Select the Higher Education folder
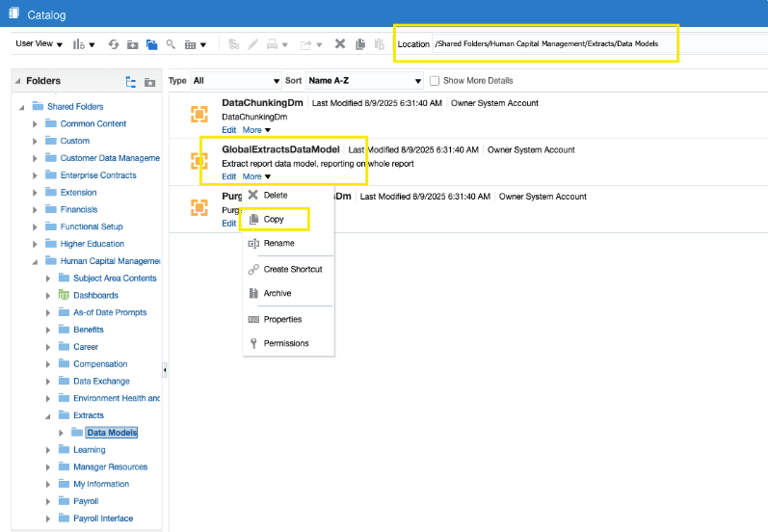Viewport: 768px width, 532px height. (93, 244)
